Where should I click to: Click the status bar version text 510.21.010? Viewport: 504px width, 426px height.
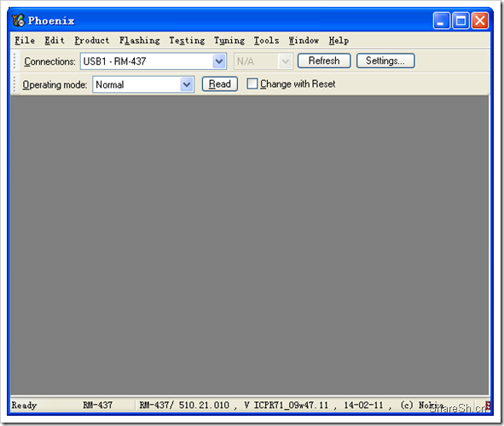(204, 406)
